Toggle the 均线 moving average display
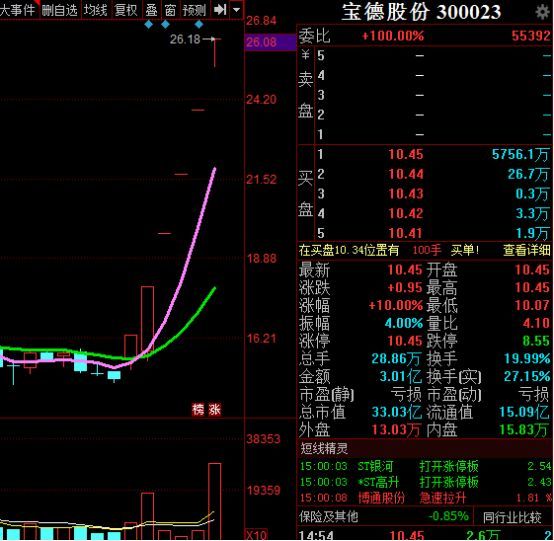This screenshot has height=541, width=554. pyautogui.click(x=95, y=10)
